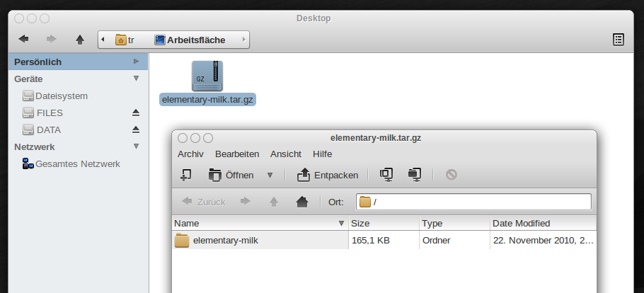Sort by the Size column header
The height and width of the screenshot is (293, 644).
(384, 223)
